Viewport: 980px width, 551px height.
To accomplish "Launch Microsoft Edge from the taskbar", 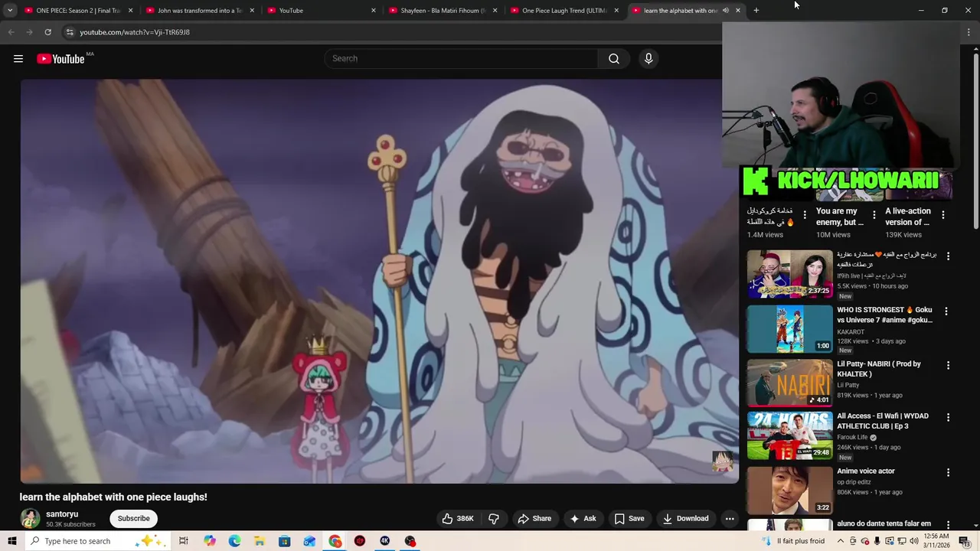I will coord(234,541).
